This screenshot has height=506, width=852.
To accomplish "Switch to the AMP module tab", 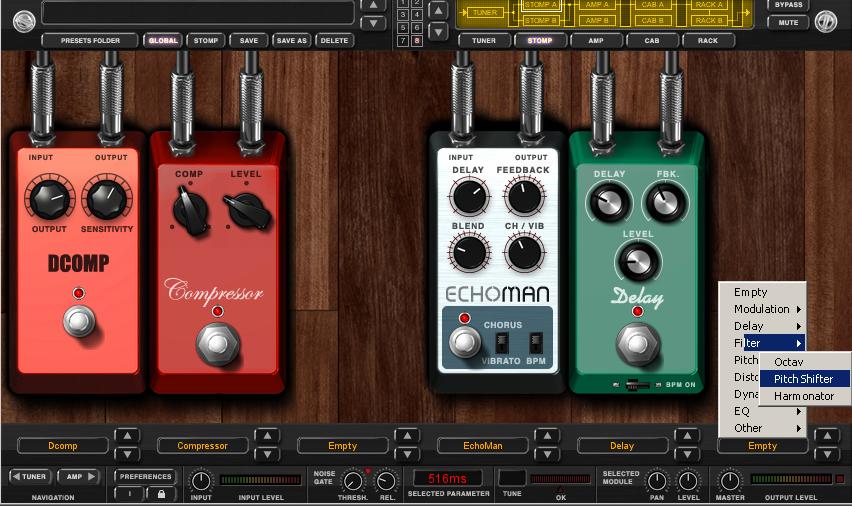I will 596,41.
